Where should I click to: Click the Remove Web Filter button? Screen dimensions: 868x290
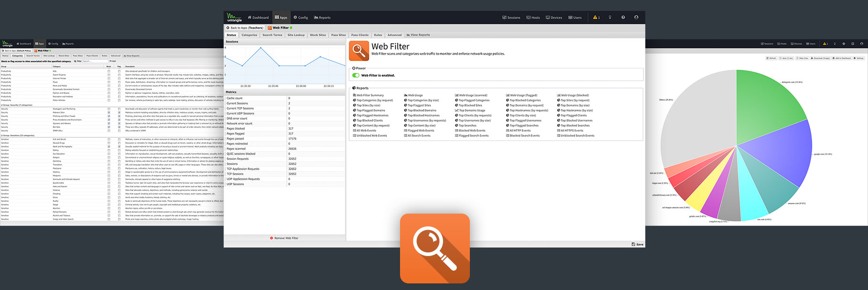pyautogui.click(x=284, y=238)
